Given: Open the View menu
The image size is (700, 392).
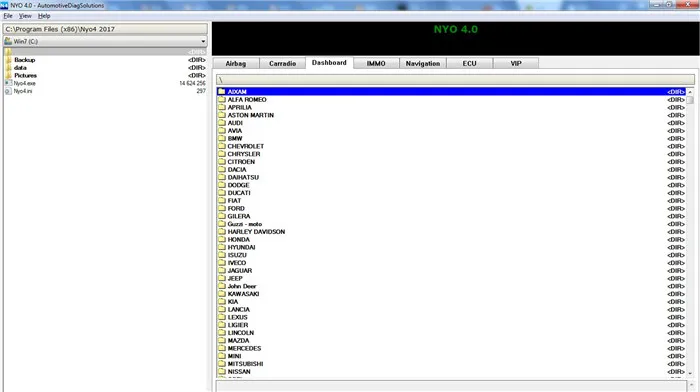Looking at the screenshot, I should [25, 16].
